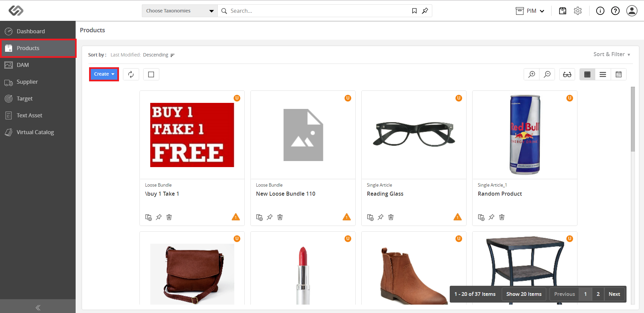Open Target sidebar entry
This screenshot has width=644, height=313.
38,99
